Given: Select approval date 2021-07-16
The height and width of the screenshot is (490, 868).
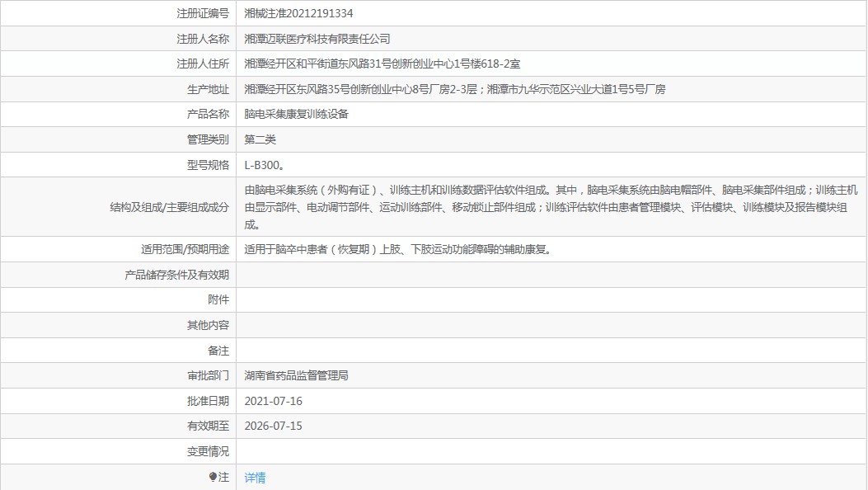Looking at the screenshot, I should [273, 401].
